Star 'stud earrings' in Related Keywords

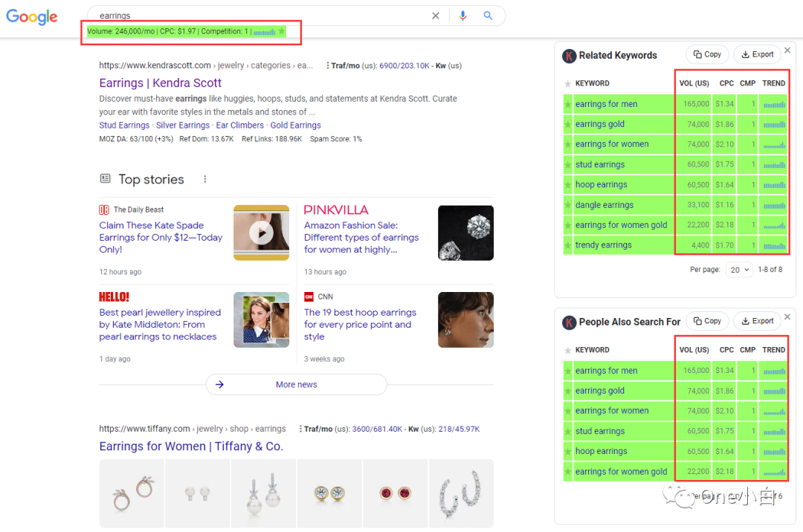pyautogui.click(x=567, y=165)
